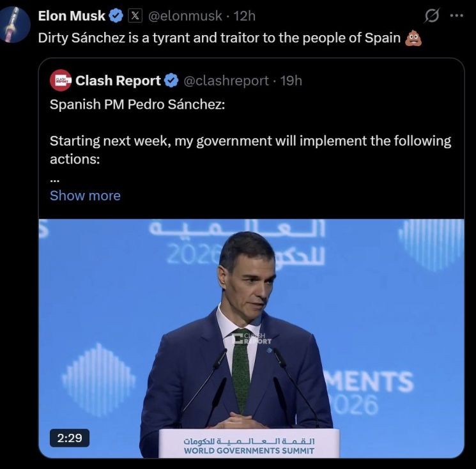Open quoted post via "Spanish PM Pedro Sánchez:" text
476x469 pixels.
[x=137, y=105]
